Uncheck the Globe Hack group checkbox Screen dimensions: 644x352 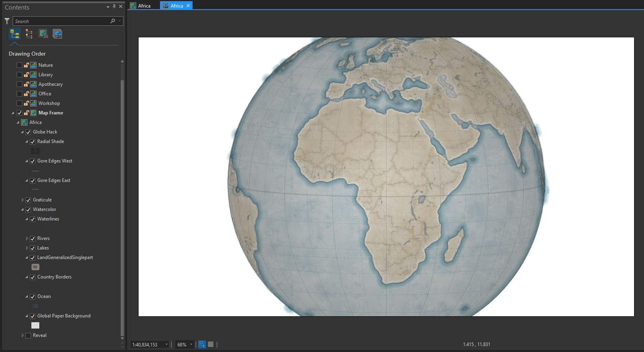(x=28, y=132)
